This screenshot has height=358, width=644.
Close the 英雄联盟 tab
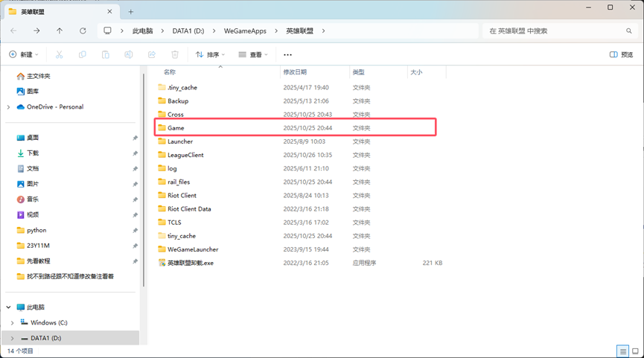click(109, 11)
